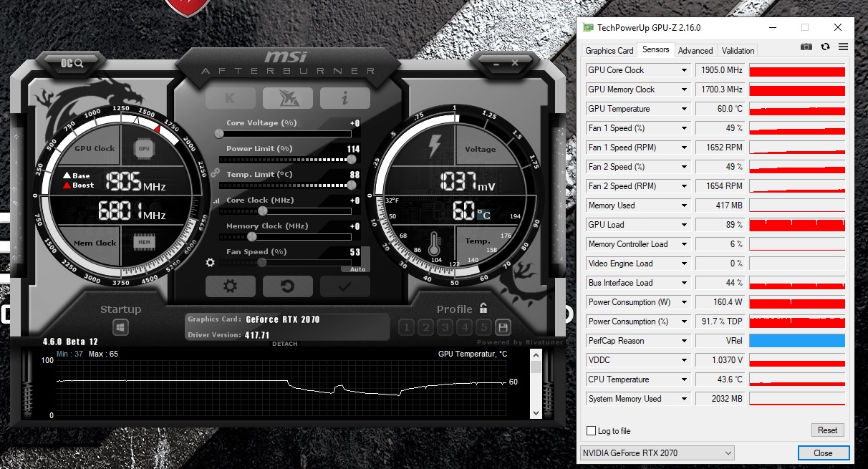This screenshot has width=868, height=469.
Task: Click Detach monitoring graph
Action: click(284, 344)
